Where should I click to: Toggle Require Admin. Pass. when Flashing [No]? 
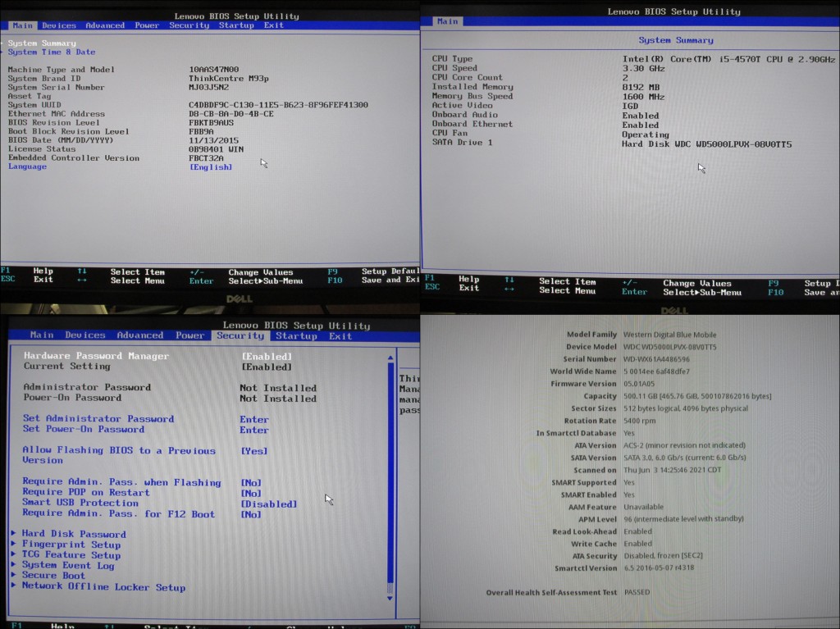coord(251,483)
